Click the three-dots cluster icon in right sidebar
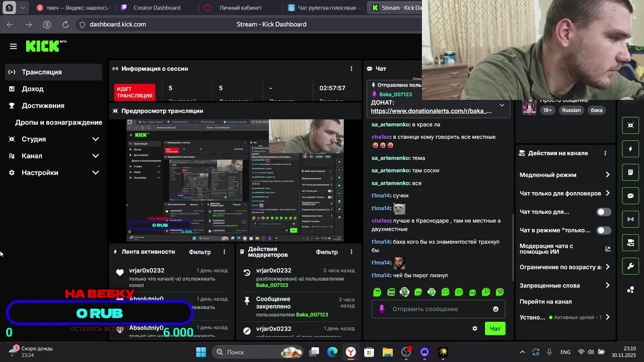Screen dimensions: 644x362 [x=630, y=290]
